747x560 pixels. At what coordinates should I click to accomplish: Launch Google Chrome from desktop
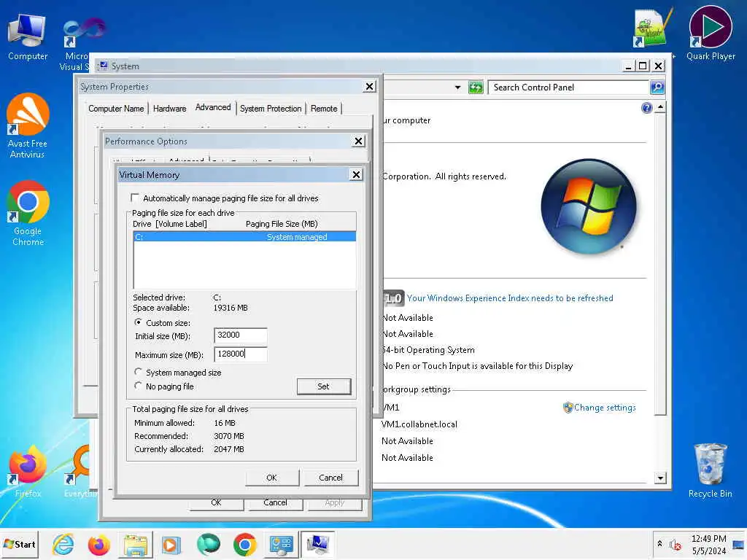(28, 213)
